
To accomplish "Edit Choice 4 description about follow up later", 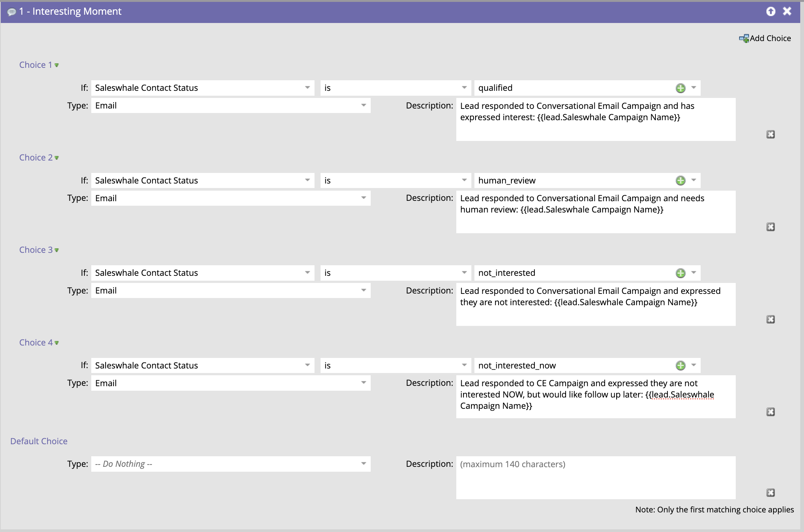I will 596,397.
